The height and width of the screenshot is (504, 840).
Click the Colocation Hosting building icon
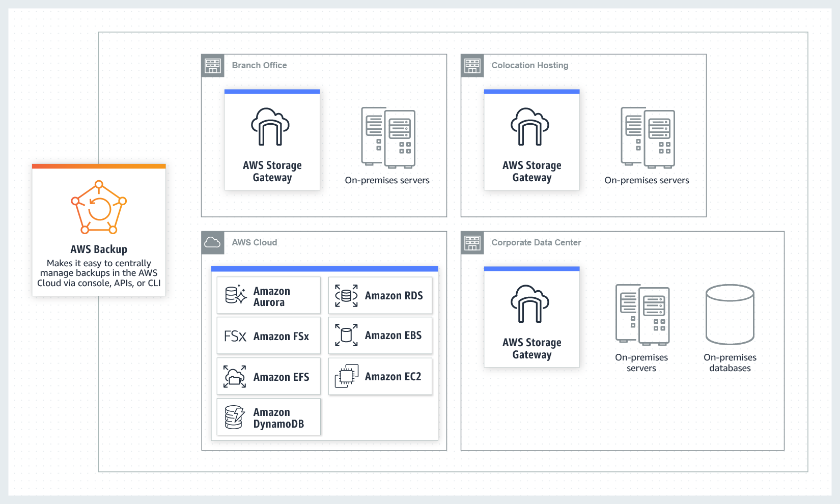pyautogui.click(x=472, y=66)
